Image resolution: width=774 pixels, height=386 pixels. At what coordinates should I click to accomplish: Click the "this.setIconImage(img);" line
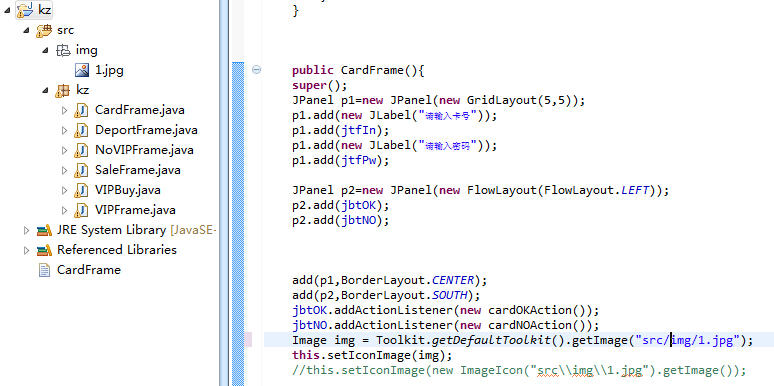click(372, 355)
